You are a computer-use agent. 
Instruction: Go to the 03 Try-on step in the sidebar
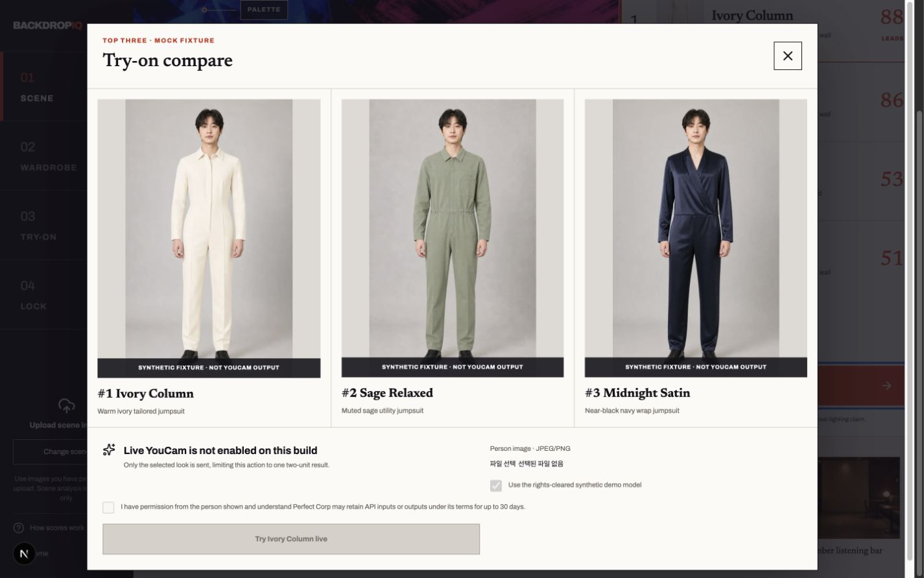[x=44, y=225]
